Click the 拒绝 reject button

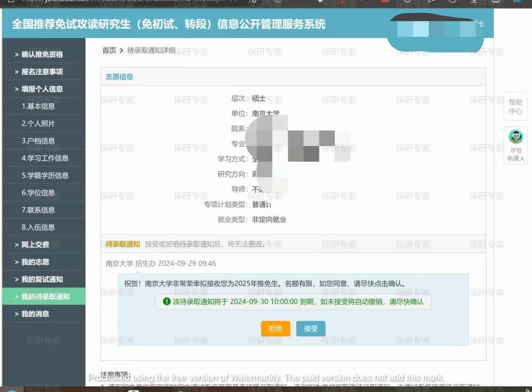(275, 328)
